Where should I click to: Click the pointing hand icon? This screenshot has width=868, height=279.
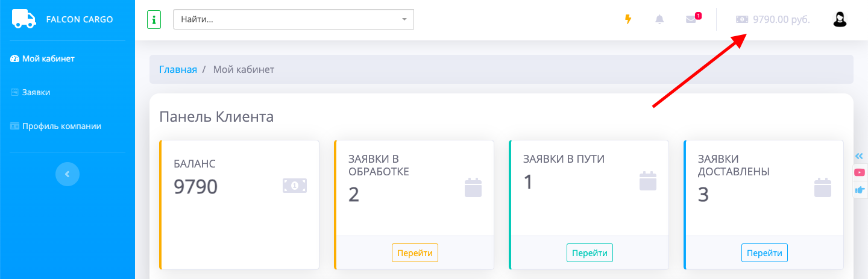click(x=860, y=190)
